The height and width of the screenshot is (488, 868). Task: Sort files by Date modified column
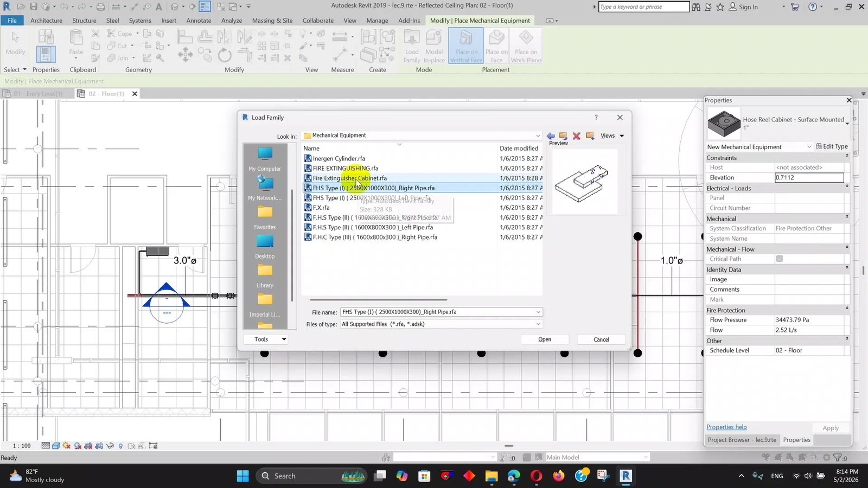pyautogui.click(x=519, y=148)
